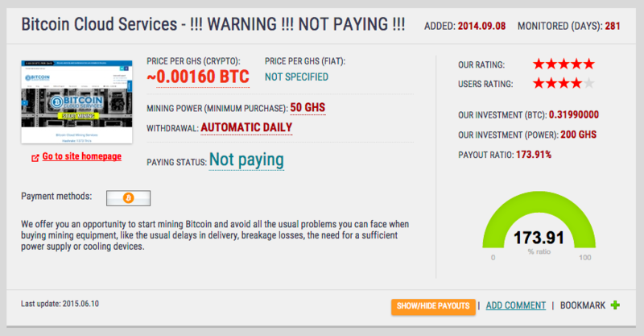Screen dimensions: 644x336
Task: Follow the 'Go to site homepage' link
Action: tap(82, 156)
